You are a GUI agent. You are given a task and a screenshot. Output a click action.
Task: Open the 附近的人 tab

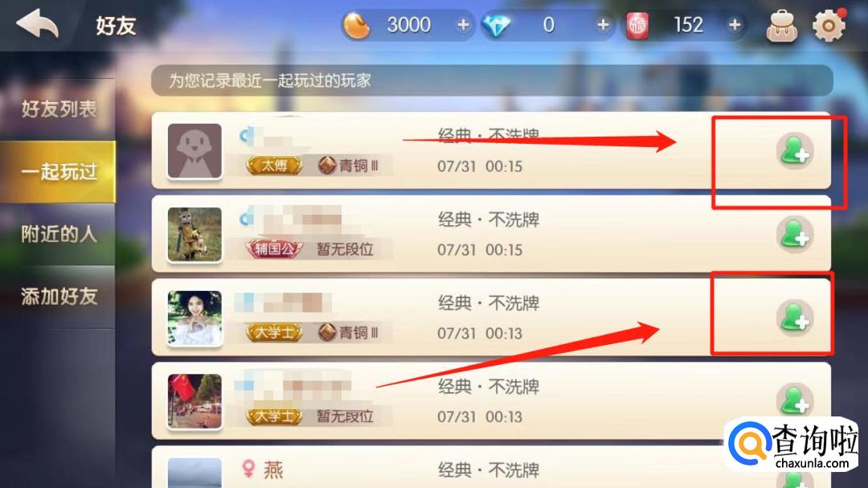(58, 234)
